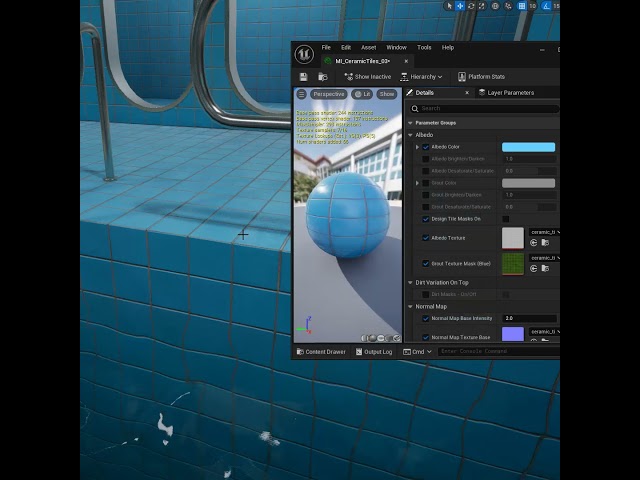Click the blue Albedo Color swatch
Screen dimensions: 640x480
[x=528, y=147]
